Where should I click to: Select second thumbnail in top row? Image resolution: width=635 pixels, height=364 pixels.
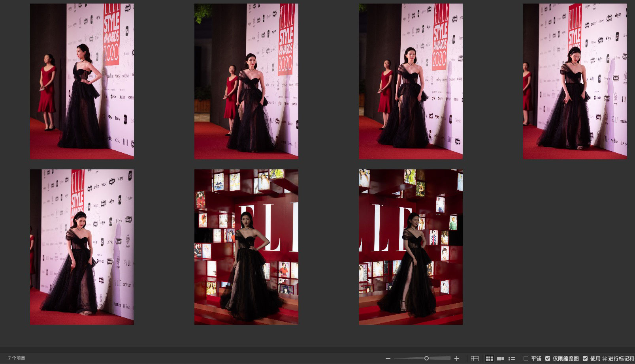[246, 81]
